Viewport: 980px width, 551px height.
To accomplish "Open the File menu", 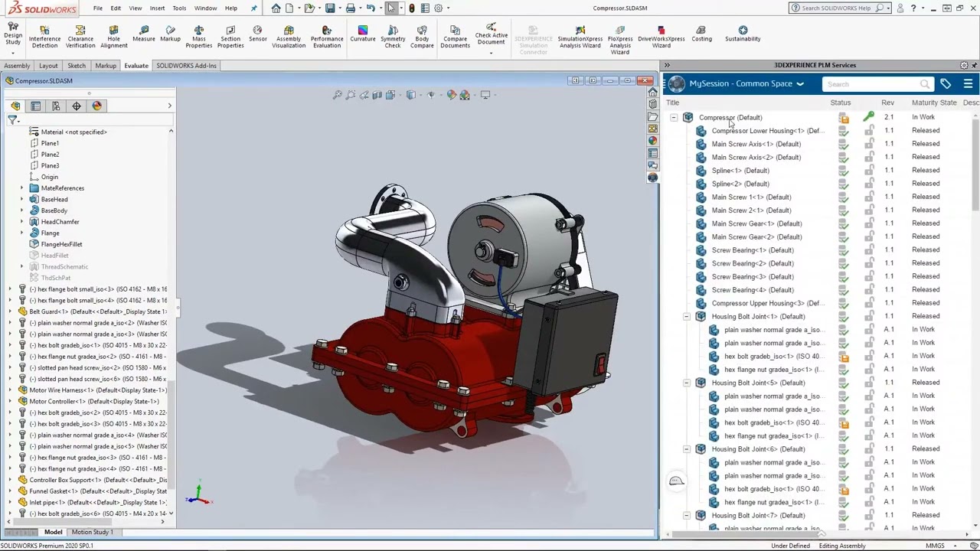I will tap(98, 8).
